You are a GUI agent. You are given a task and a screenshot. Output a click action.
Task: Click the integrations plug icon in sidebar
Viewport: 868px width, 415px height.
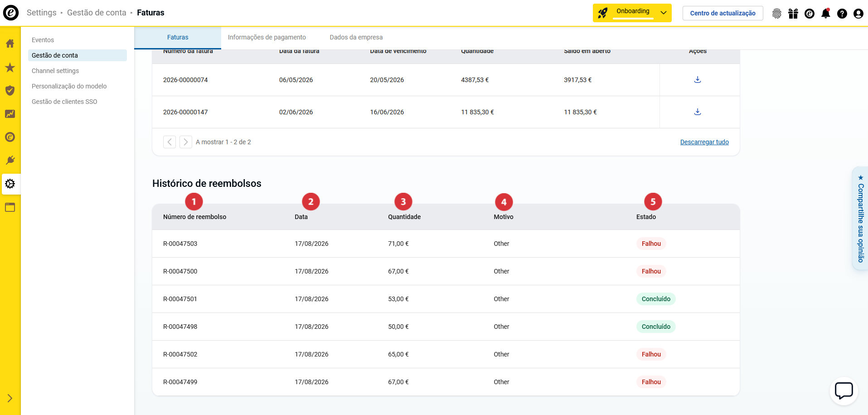(x=10, y=160)
